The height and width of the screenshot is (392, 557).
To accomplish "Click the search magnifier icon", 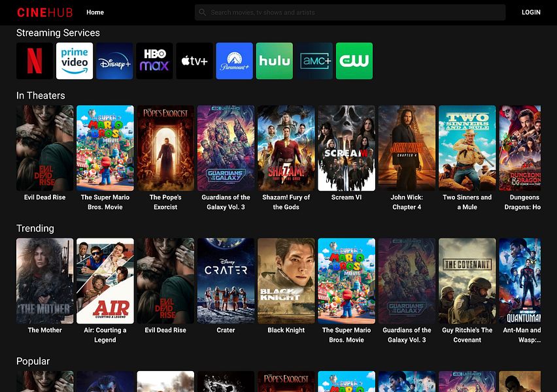I will pos(203,12).
